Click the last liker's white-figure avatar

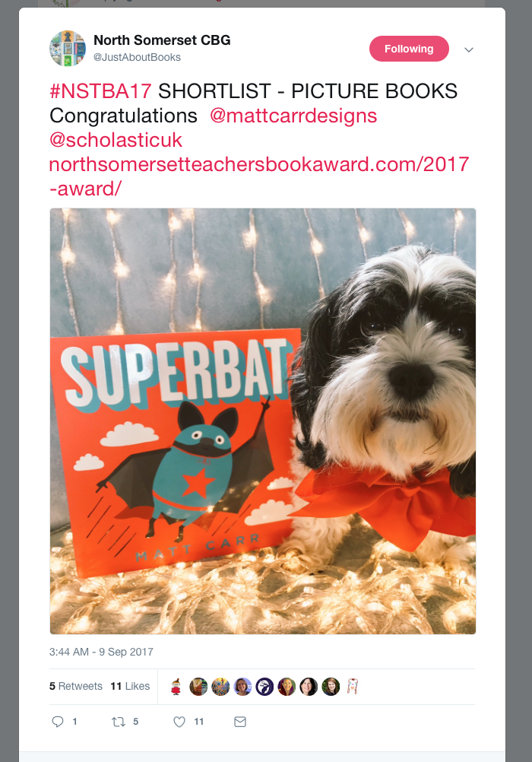point(353,687)
